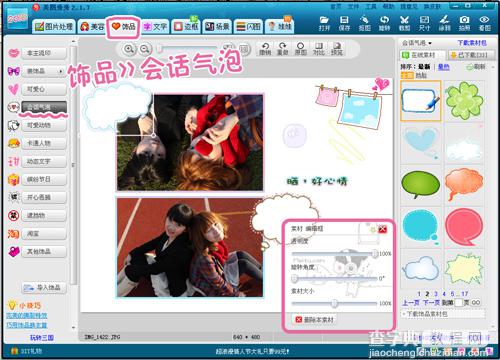Viewport: 500px width, 360px height.
Task: Open the first tips link under 小技巧
Action: (27, 315)
